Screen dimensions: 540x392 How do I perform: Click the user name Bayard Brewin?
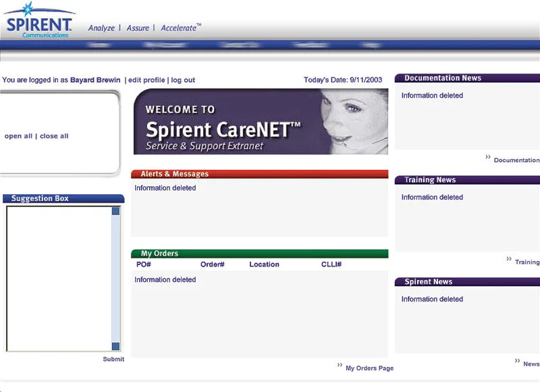(x=95, y=80)
